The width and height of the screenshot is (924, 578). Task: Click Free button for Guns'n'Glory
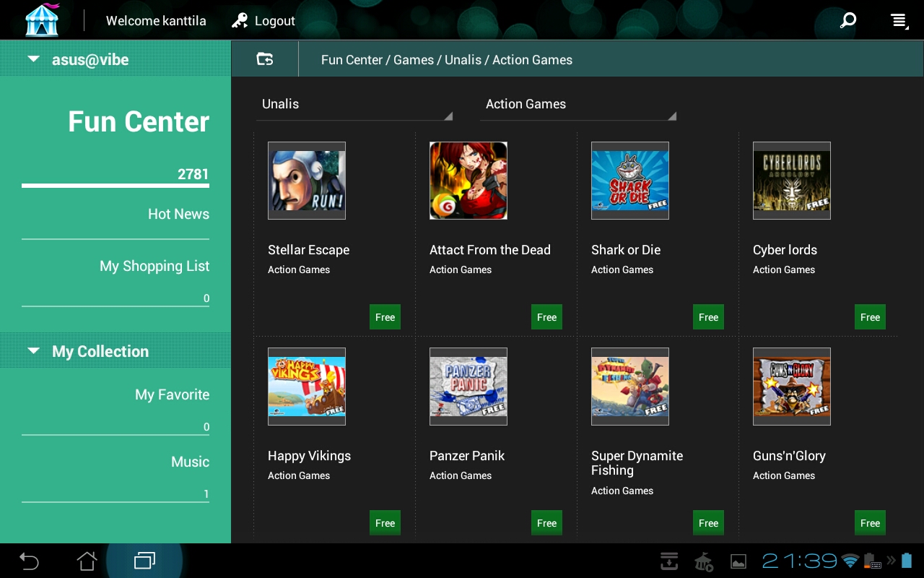[x=871, y=523]
